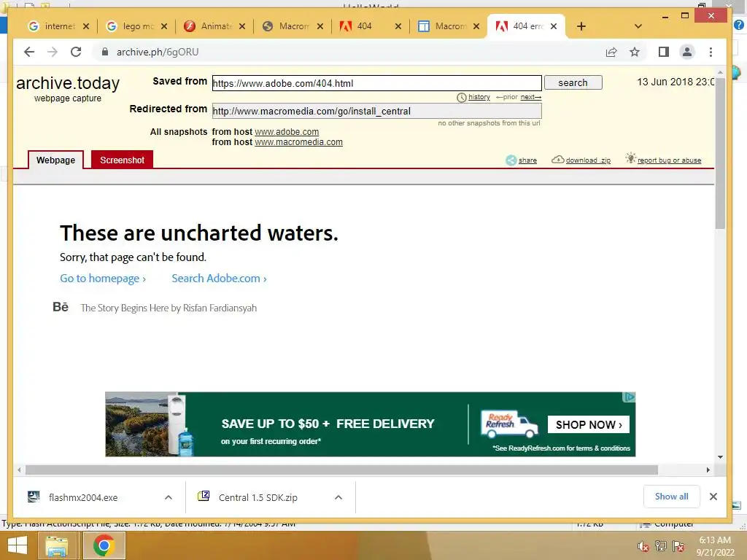Screen dimensions: 747x560
Task: Select the Screenshot view tab
Action: [122, 160]
